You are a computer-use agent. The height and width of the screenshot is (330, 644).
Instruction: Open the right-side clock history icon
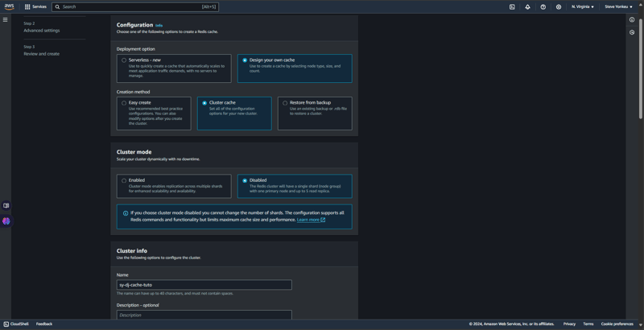click(x=632, y=32)
